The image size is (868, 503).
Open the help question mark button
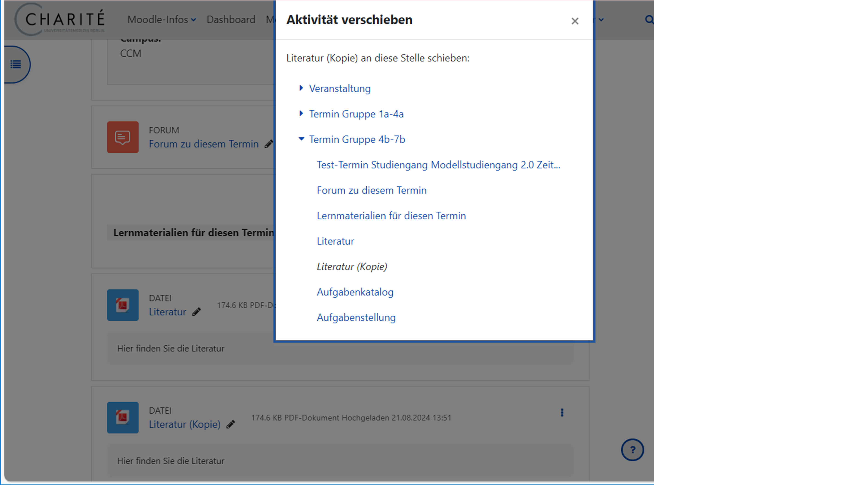tap(632, 450)
